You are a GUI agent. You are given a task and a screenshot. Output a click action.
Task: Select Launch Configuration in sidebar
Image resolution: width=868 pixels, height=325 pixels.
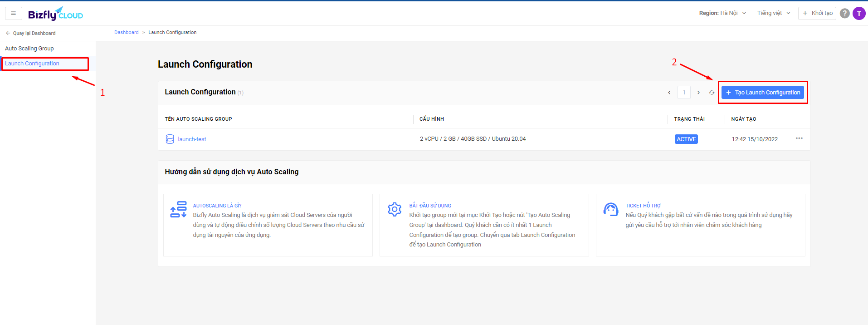point(32,64)
